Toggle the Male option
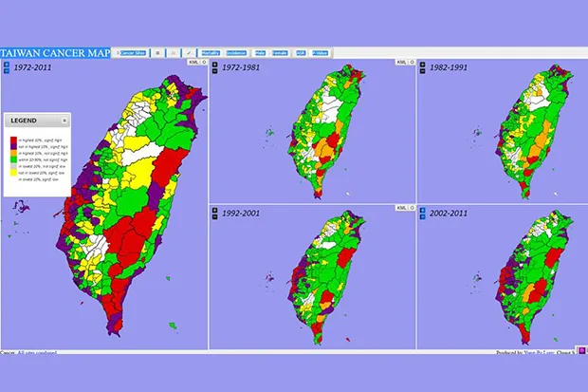The width and height of the screenshot is (588, 392). [260, 53]
